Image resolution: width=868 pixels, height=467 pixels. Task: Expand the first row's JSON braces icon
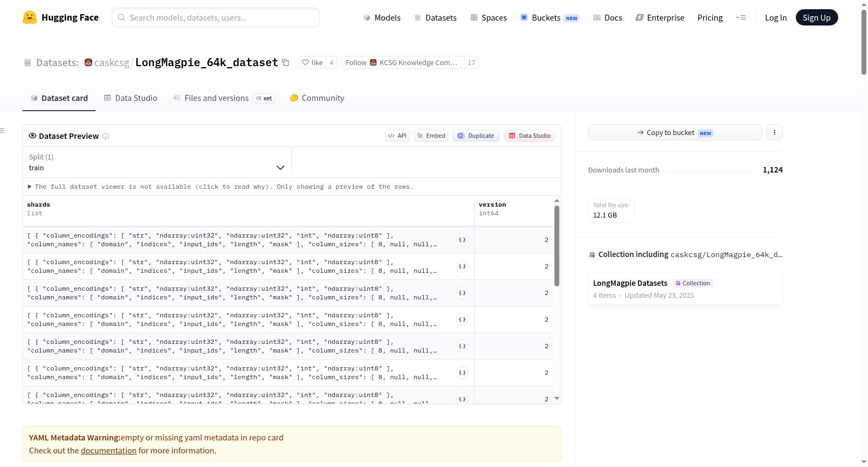click(x=462, y=240)
